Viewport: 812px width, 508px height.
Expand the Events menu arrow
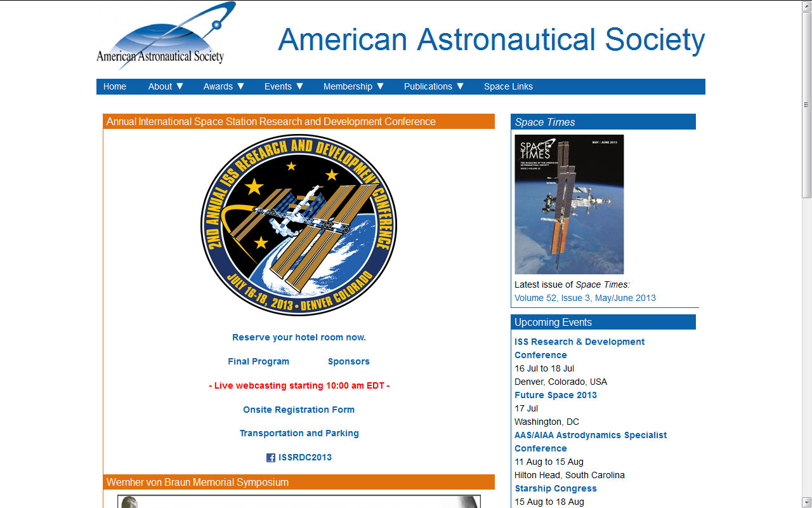(300, 86)
